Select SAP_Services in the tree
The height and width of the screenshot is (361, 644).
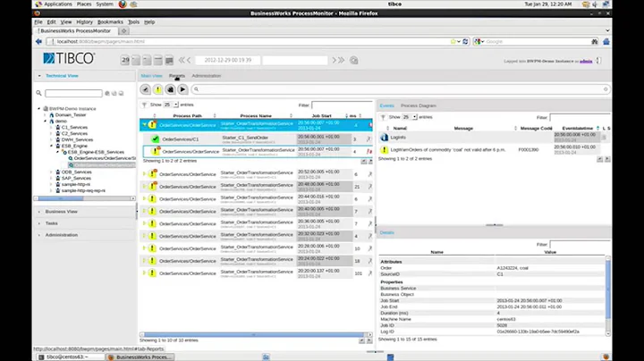[x=76, y=179]
